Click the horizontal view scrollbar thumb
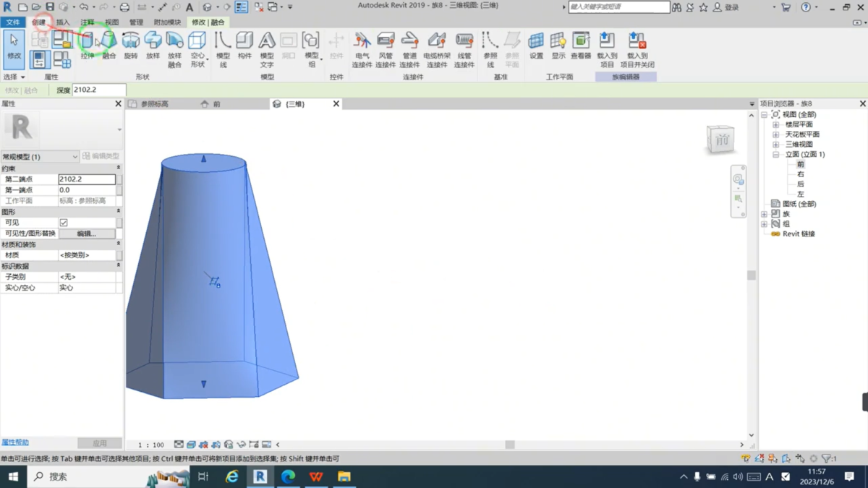Screen dimensions: 868x488 pos(510,445)
